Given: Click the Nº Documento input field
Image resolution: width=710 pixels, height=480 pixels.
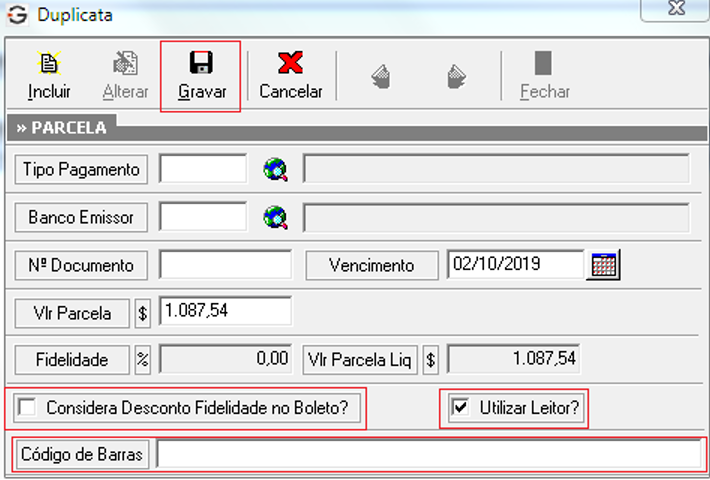Looking at the screenshot, I should click(225, 264).
